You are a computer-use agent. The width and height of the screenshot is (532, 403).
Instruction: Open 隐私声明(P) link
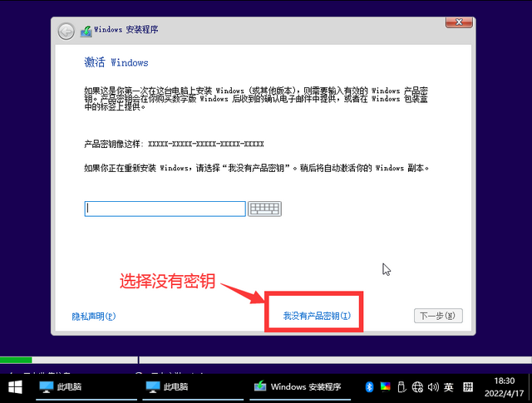[94, 317]
